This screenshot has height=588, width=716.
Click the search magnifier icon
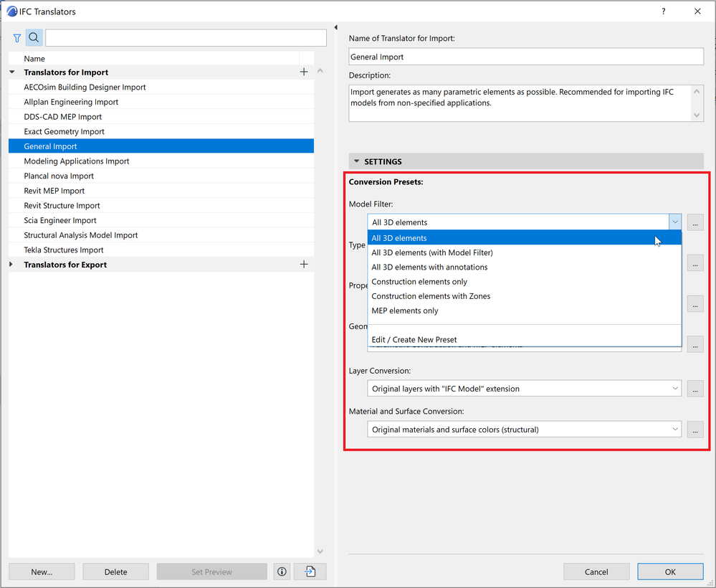point(34,38)
